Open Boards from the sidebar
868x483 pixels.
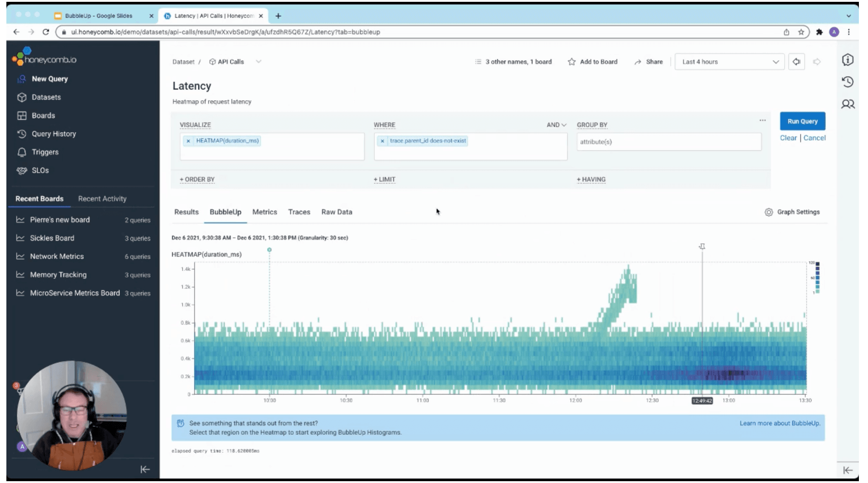[x=43, y=115]
